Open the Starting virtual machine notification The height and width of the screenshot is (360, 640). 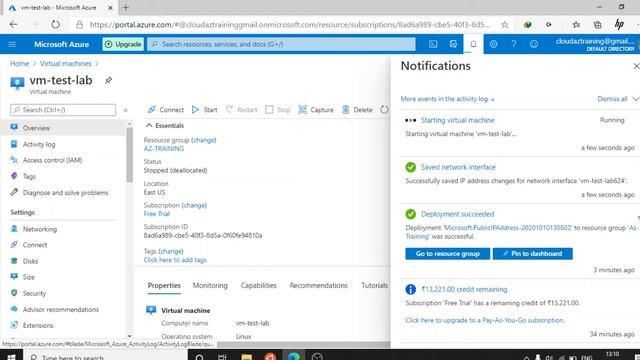(458, 120)
